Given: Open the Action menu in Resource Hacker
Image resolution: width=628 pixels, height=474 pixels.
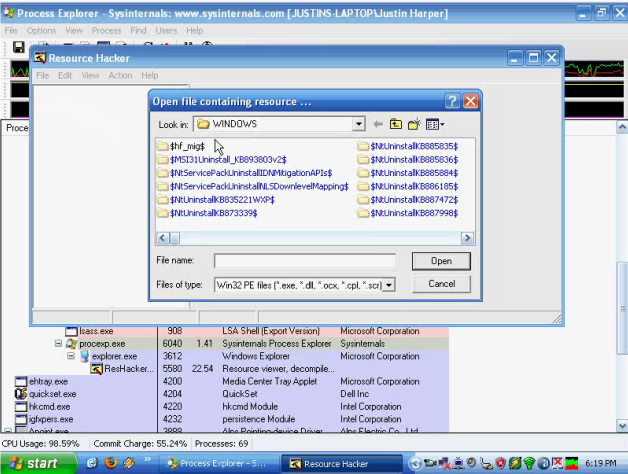Looking at the screenshot, I should (120, 75).
